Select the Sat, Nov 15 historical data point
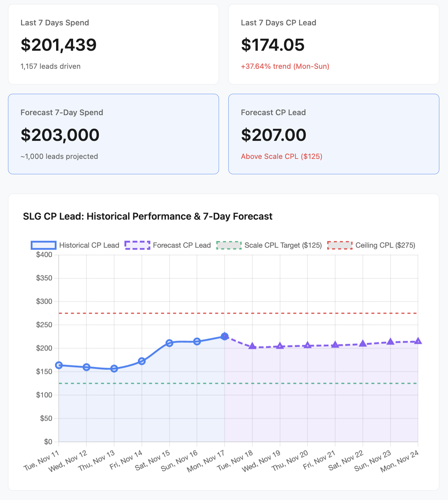This screenshot has width=448, height=500. 169,343
